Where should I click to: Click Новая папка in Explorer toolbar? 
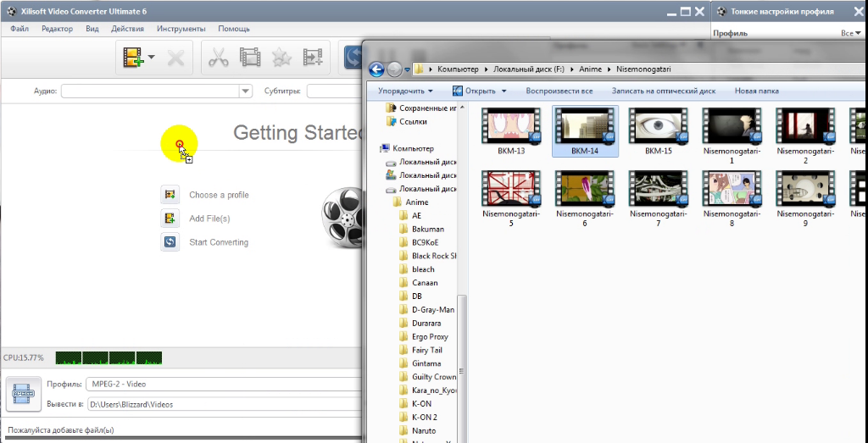pos(756,91)
